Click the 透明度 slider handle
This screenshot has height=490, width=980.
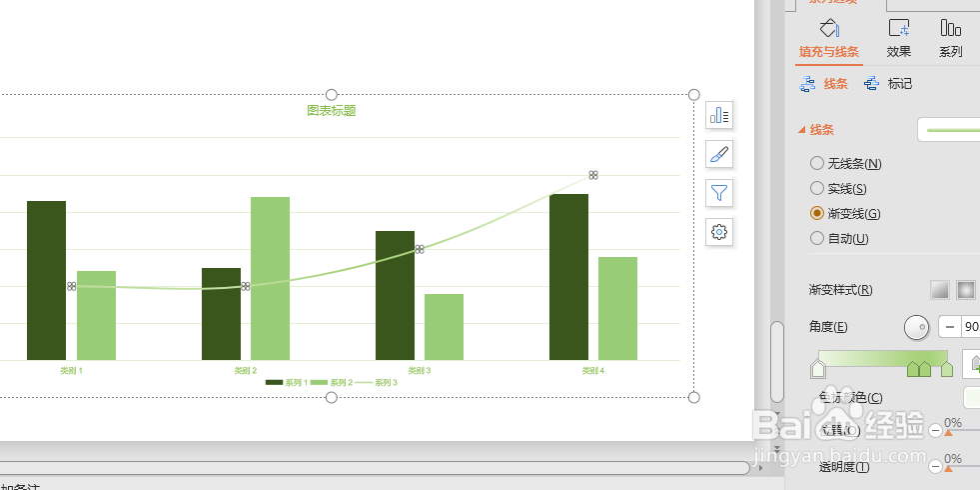[x=948, y=469]
